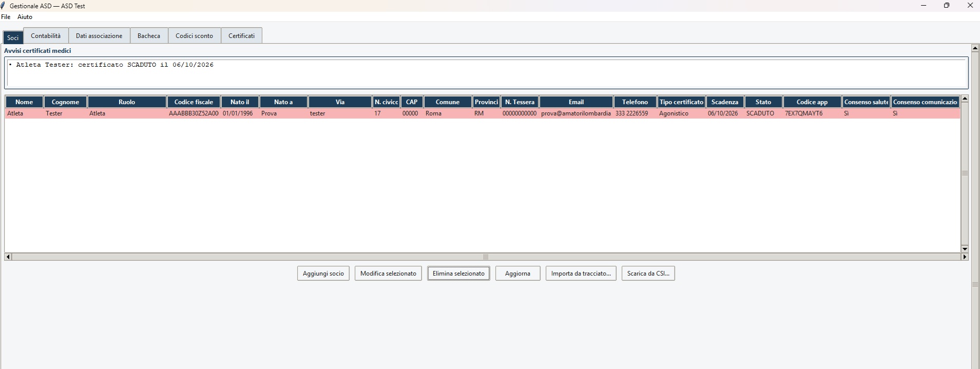Viewport: 980px width, 369px height.
Task: Click Modifica selezionato
Action: click(388, 274)
